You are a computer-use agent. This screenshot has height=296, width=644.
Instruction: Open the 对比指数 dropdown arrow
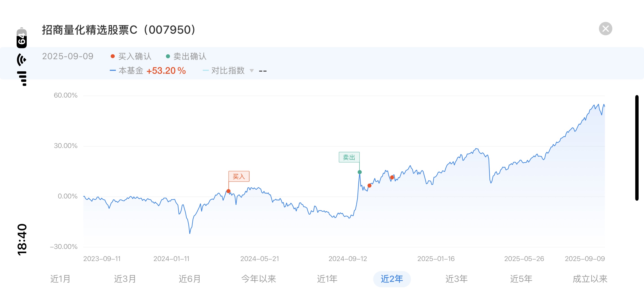[x=252, y=71]
